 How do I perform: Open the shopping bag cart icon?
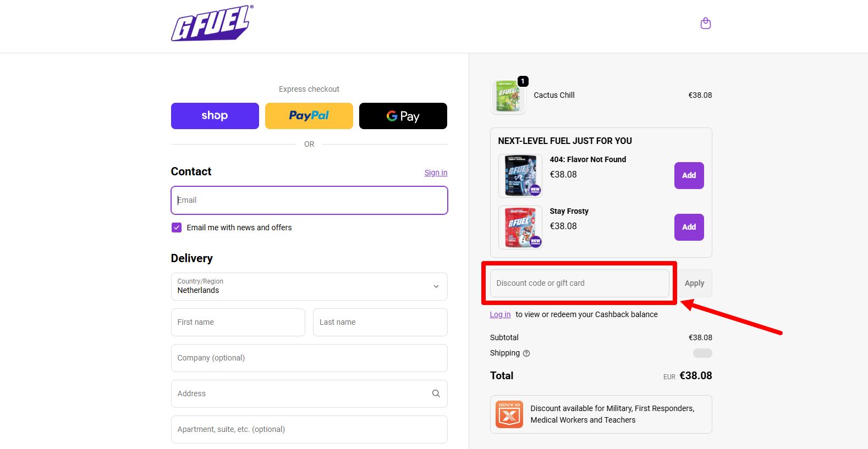point(706,24)
